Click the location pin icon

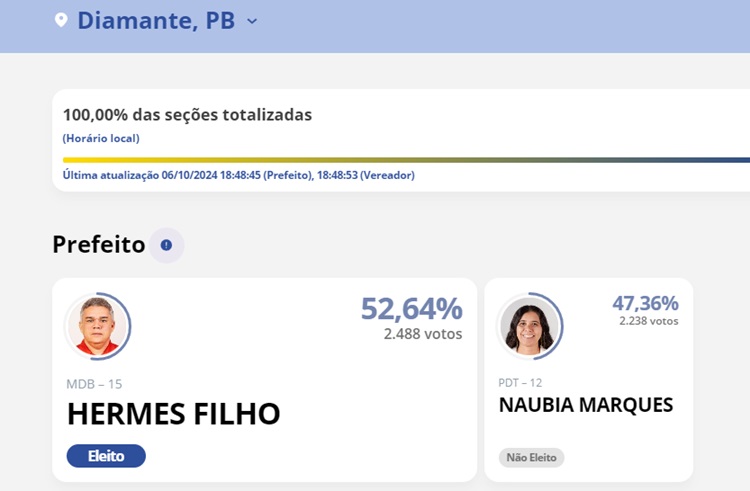(61, 20)
